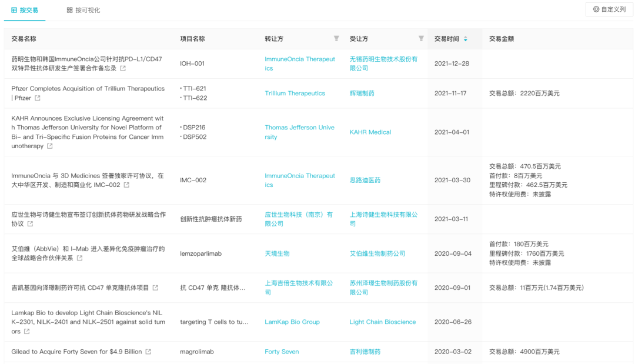The height and width of the screenshot is (364, 635).
Task: Open external link for 应世生物与诗健生物 deal
Action: (x=30, y=224)
